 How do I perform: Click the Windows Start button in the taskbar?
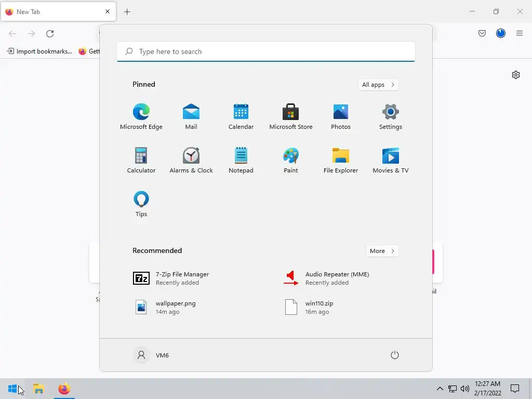(x=12, y=389)
